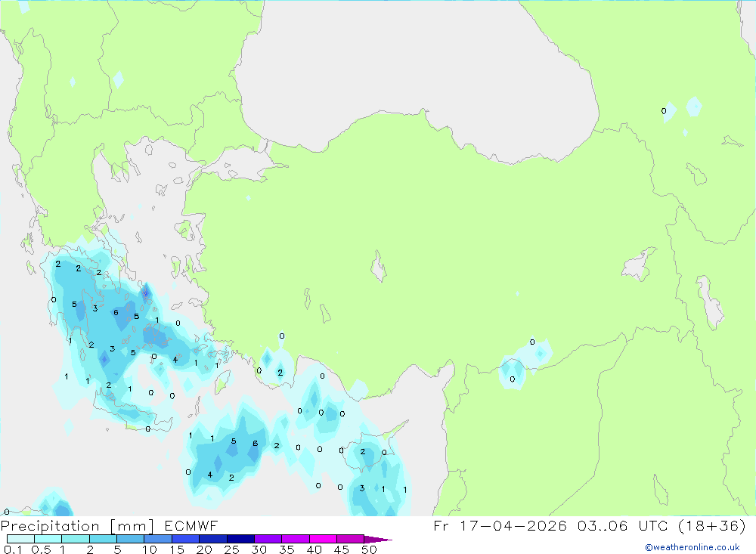Pick the 45–50 mm legend color swatch
756x554 pixels.
pos(351,539)
